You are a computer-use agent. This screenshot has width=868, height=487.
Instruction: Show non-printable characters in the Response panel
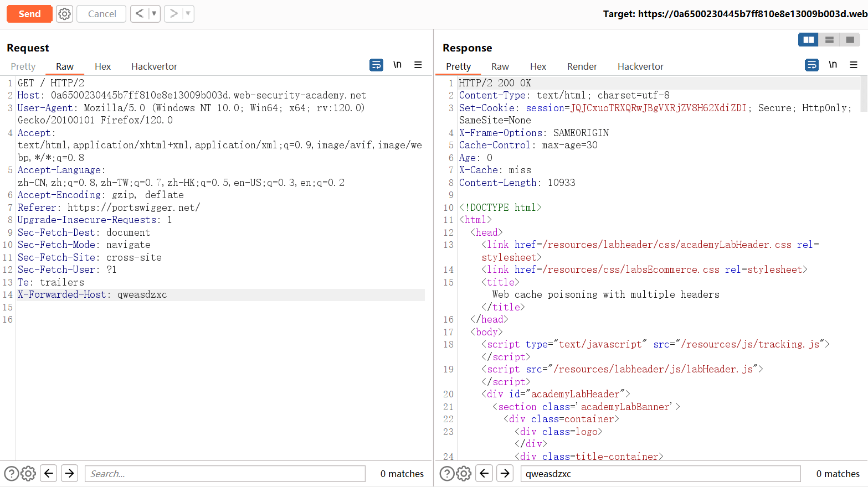click(x=833, y=65)
